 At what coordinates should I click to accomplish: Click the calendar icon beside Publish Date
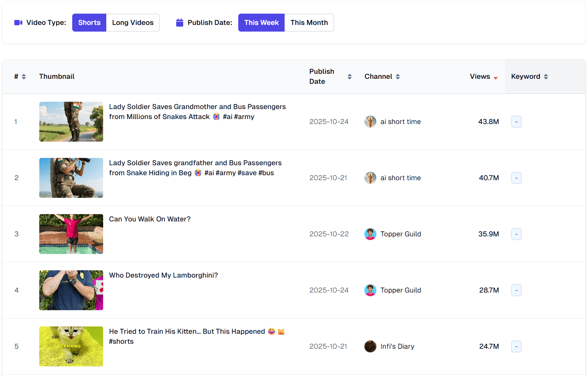point(179,22)
